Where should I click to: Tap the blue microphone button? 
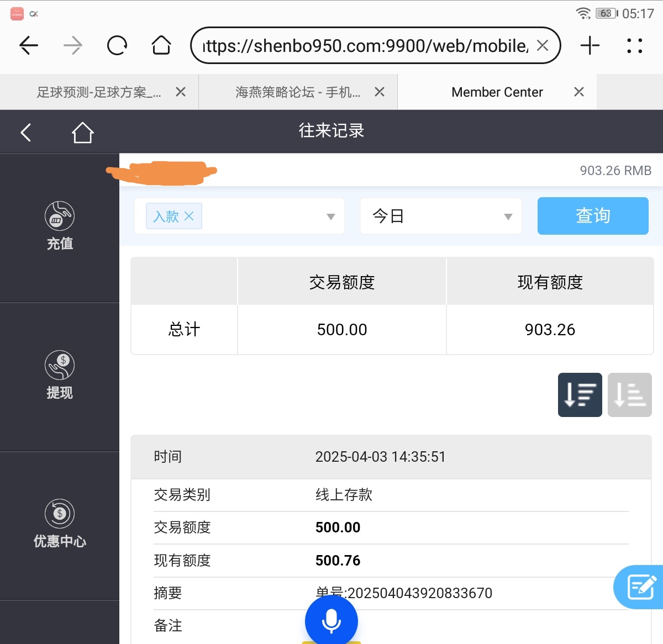pos(331,620)
